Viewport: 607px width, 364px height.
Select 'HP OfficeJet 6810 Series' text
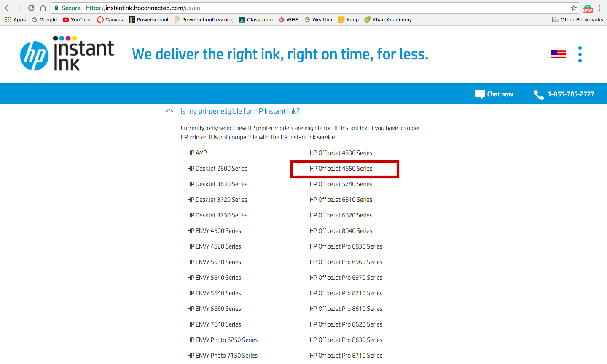pyautogui.click(x=341, y=200)
